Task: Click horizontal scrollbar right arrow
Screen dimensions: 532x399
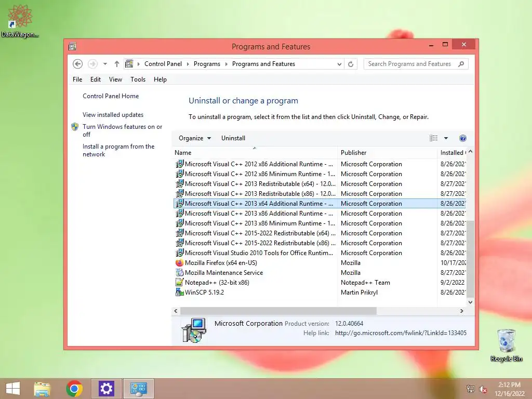Action: click(x=461, y=311)
